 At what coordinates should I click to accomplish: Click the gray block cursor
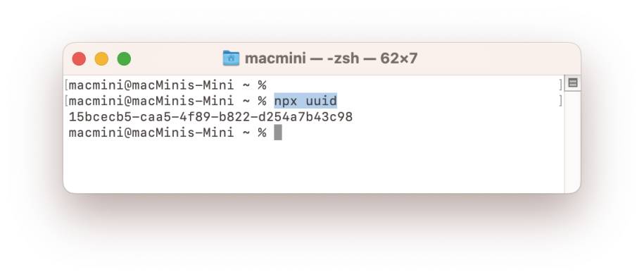278,133
